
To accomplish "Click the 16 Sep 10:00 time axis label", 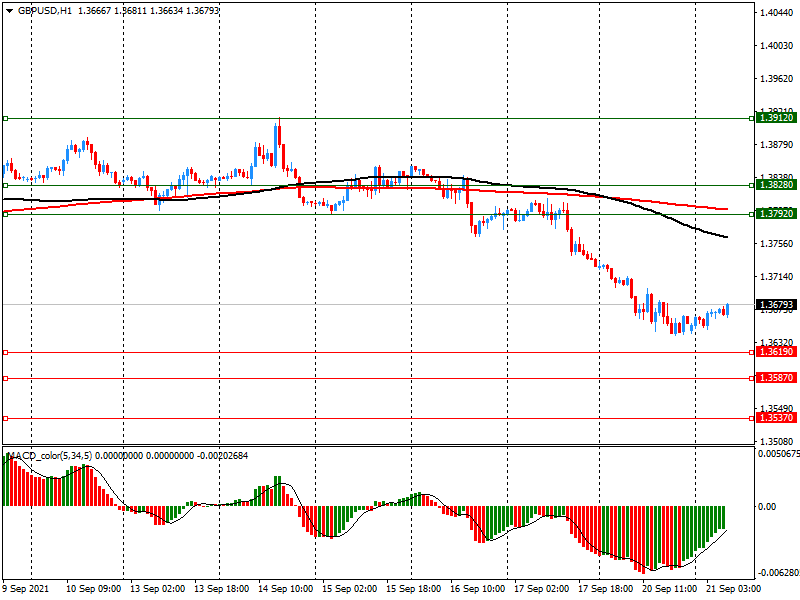I will (x=478, y=589).
